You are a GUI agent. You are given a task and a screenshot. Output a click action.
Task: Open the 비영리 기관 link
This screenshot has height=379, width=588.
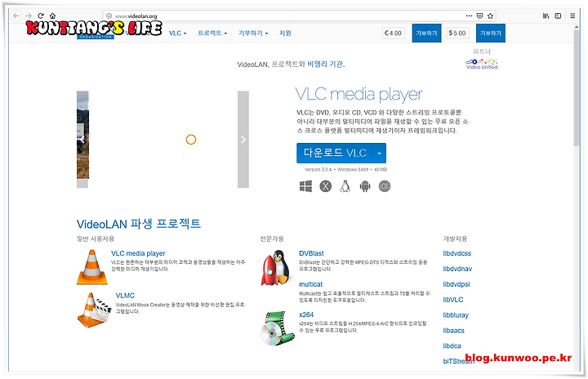[325, 65]
